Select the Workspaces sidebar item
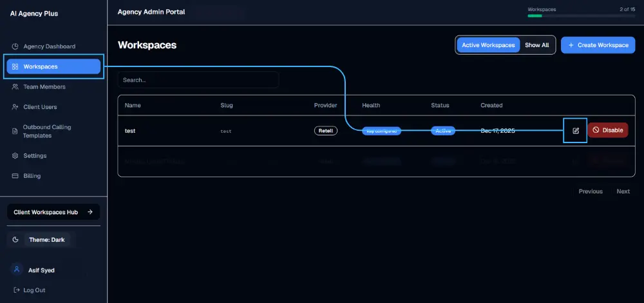The height and width of the screenshot is (303, 644). [53, 66]
